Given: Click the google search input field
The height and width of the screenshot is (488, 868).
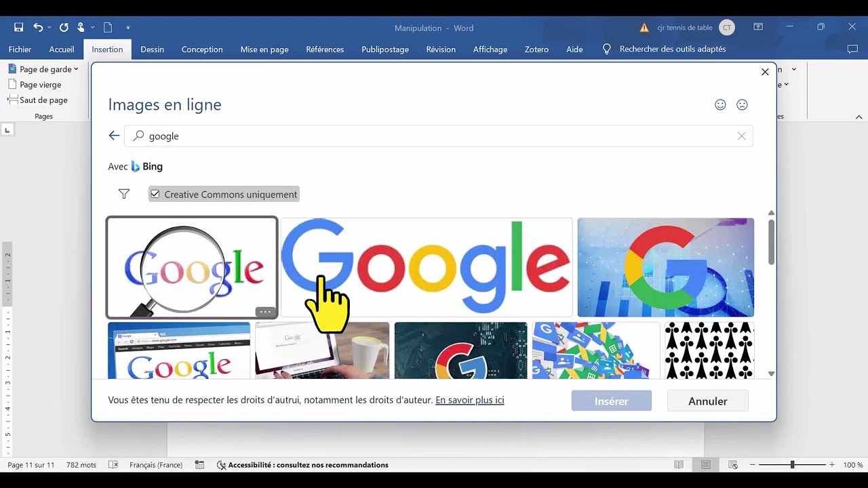Looking at the screenshot, I should click(438, 136).
